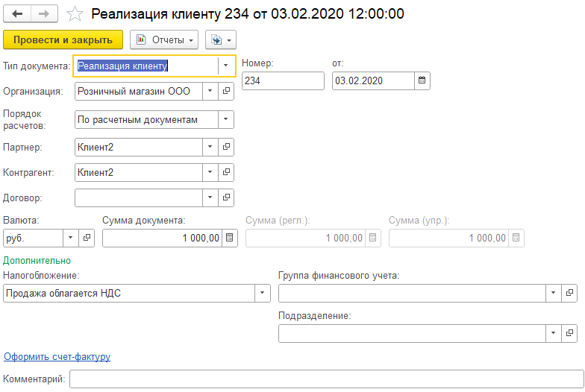Open the calendar picker for document date

point(423,80)
